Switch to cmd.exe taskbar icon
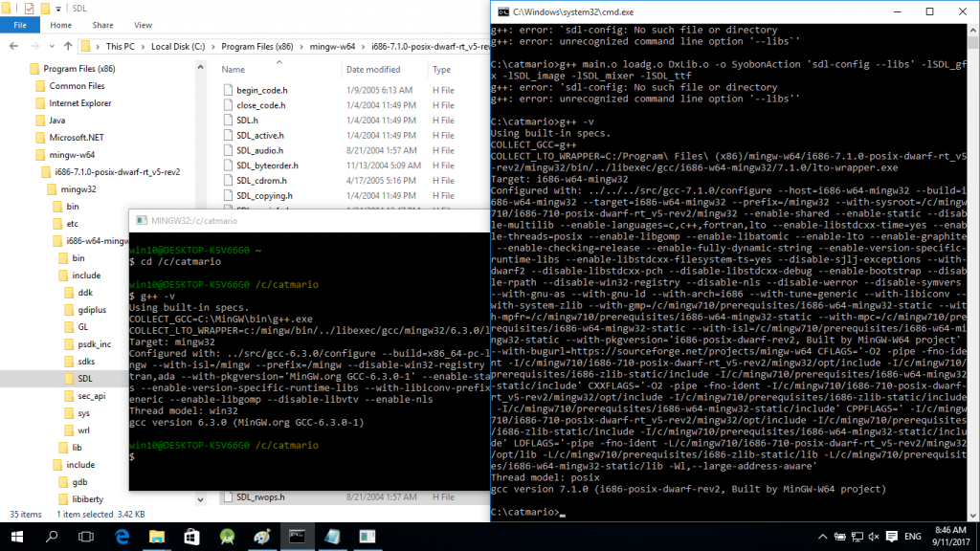The image size is (980, 551). (297, 537)
